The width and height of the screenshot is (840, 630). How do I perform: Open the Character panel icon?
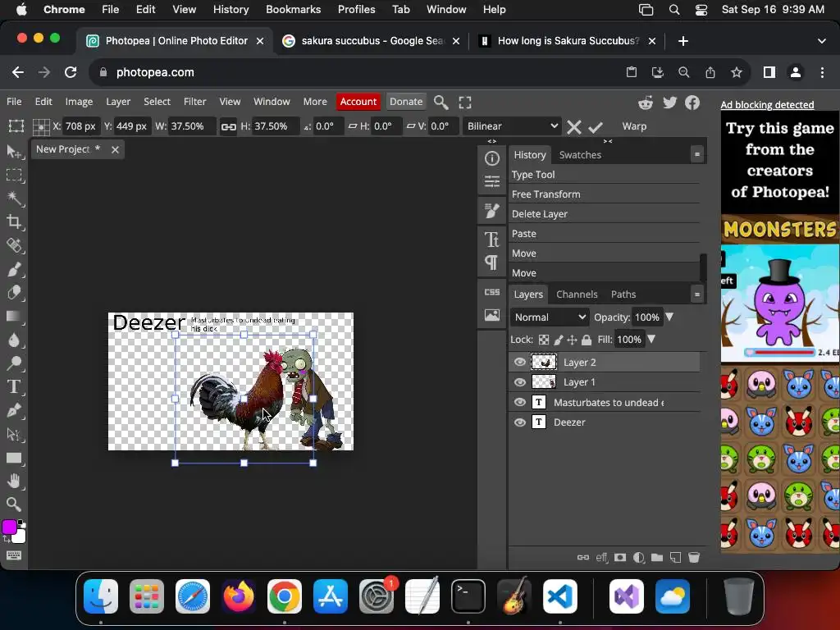492,240
